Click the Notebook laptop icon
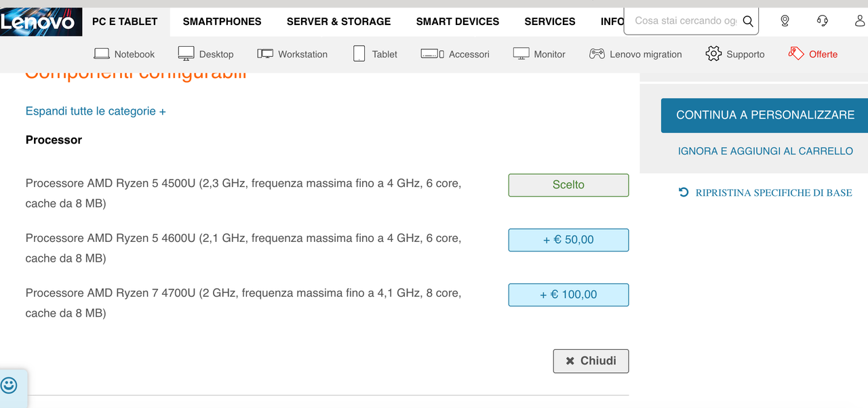The width and height of the screenshot is (868, 408). [102, 54]
